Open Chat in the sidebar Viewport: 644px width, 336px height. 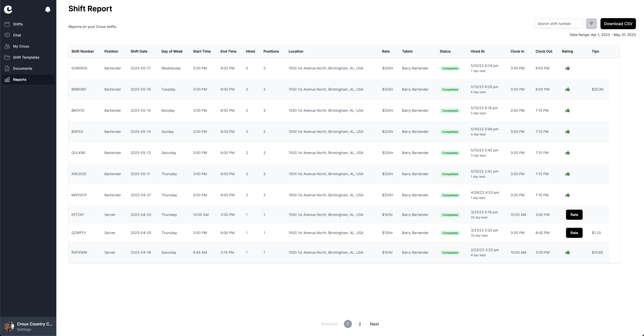click(x=17, y=35)
